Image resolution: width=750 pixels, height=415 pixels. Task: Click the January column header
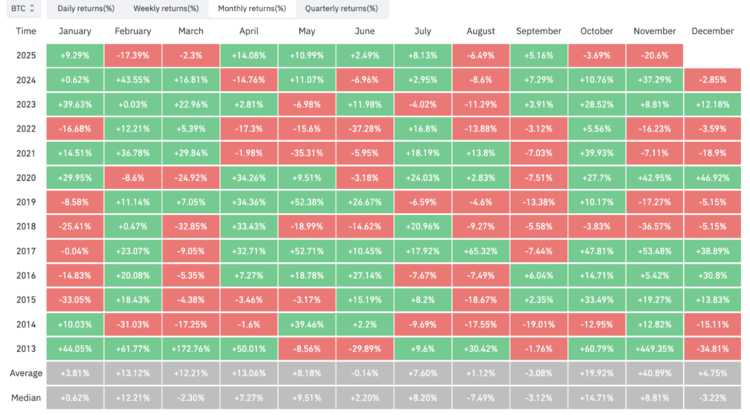click(x=75, y=31)
